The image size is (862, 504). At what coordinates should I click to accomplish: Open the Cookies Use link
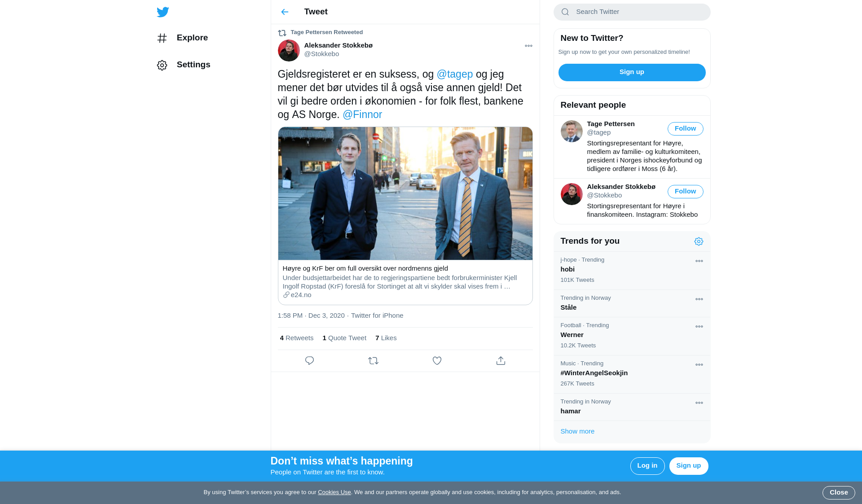click(334, 492)
